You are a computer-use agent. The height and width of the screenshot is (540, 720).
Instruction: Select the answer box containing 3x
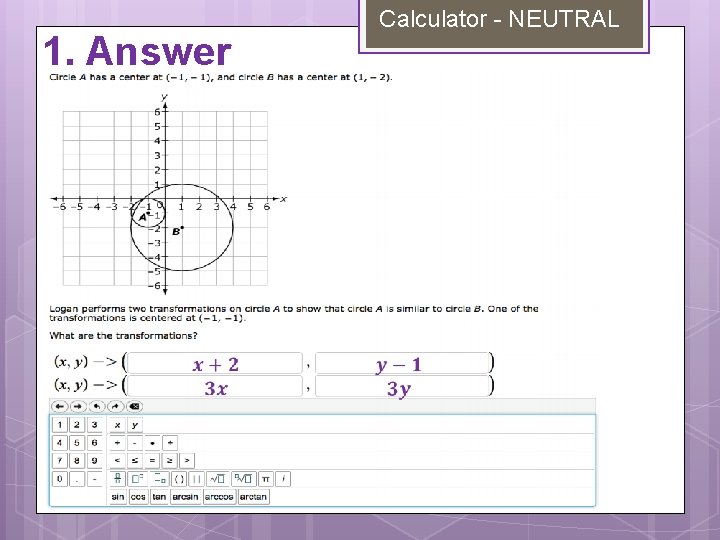tap(215, 386)
